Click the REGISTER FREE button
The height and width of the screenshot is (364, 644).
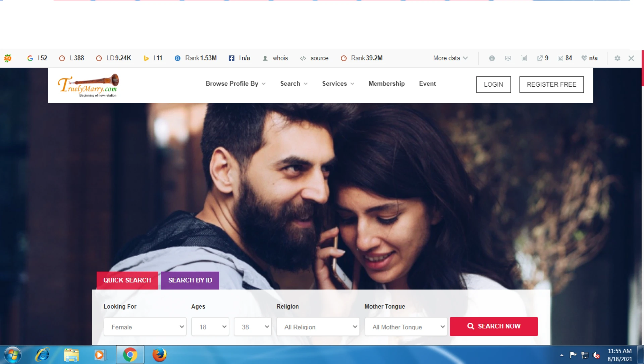551,85
